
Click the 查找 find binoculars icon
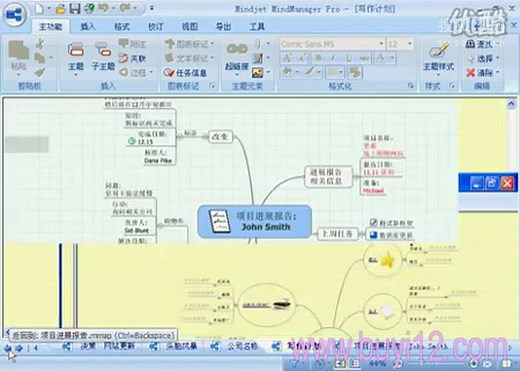(x=470, y=44)
